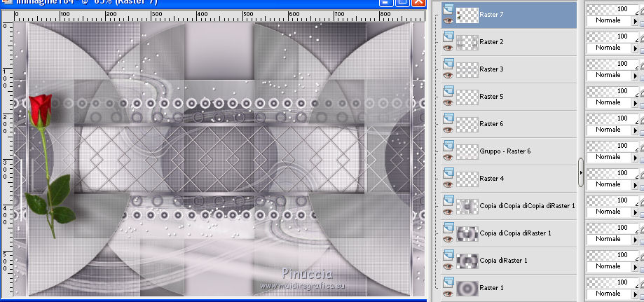Click the layer palette splitter handle arrow
The image size is (644, 302).
click(x=581, y=172)
